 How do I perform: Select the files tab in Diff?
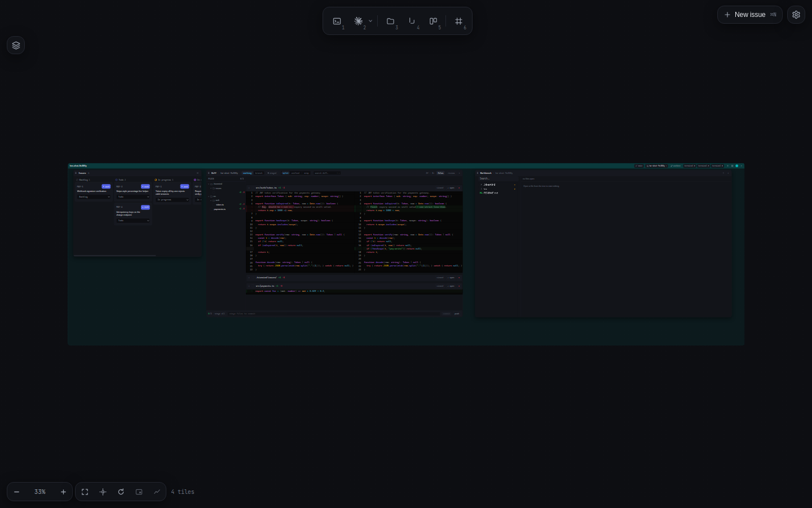[440, 173]
